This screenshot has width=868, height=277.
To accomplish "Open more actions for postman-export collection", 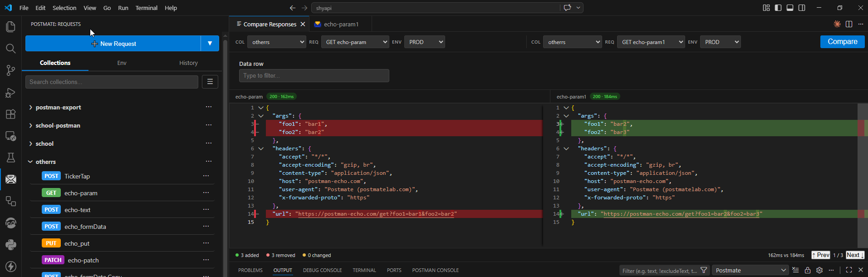I will coord(209,107).
